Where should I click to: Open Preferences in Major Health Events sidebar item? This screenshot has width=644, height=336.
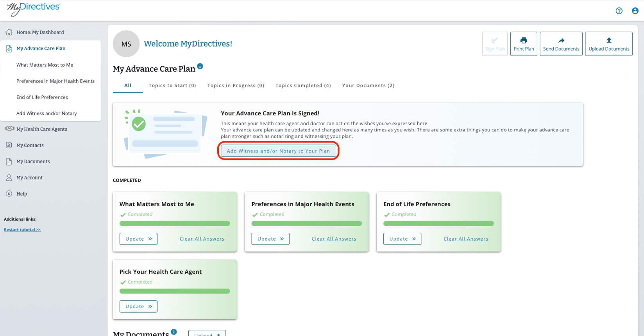(55, 81)
